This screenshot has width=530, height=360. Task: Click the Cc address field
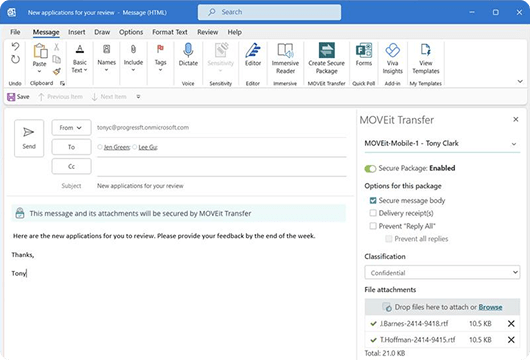(222, 167)
